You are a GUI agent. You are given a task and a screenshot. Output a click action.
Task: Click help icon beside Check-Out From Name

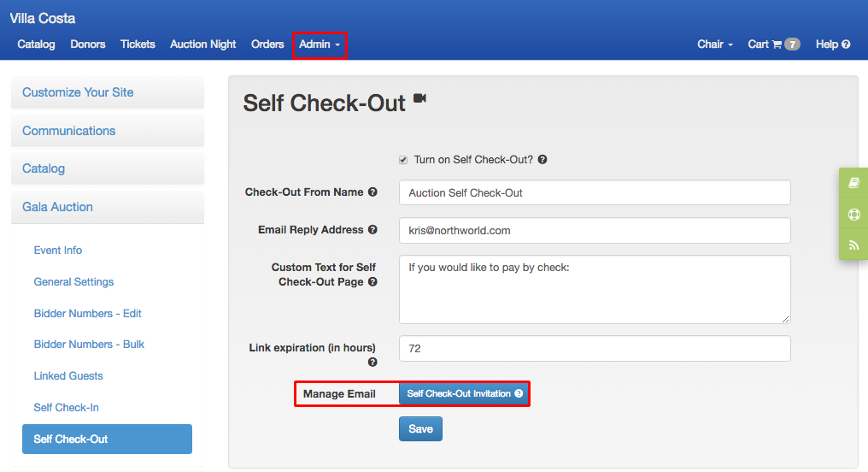(372, 192)
